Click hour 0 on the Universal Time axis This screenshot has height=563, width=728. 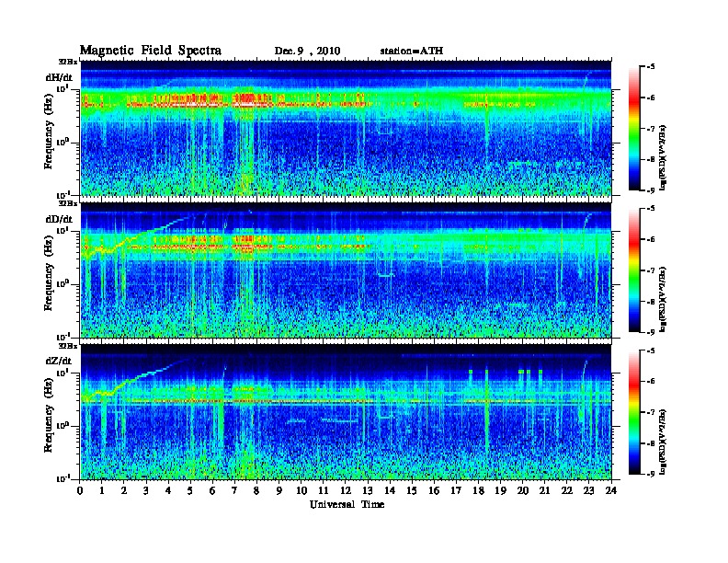point(80,491)
